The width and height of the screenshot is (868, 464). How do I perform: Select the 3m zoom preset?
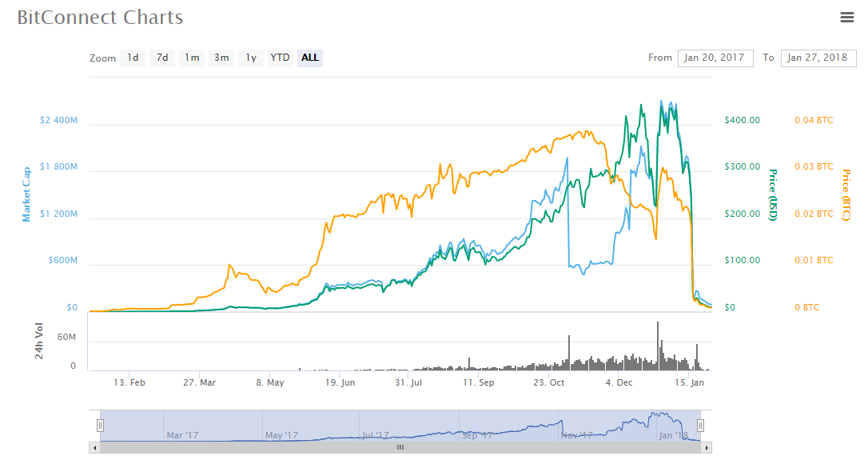tap(221, 57)
